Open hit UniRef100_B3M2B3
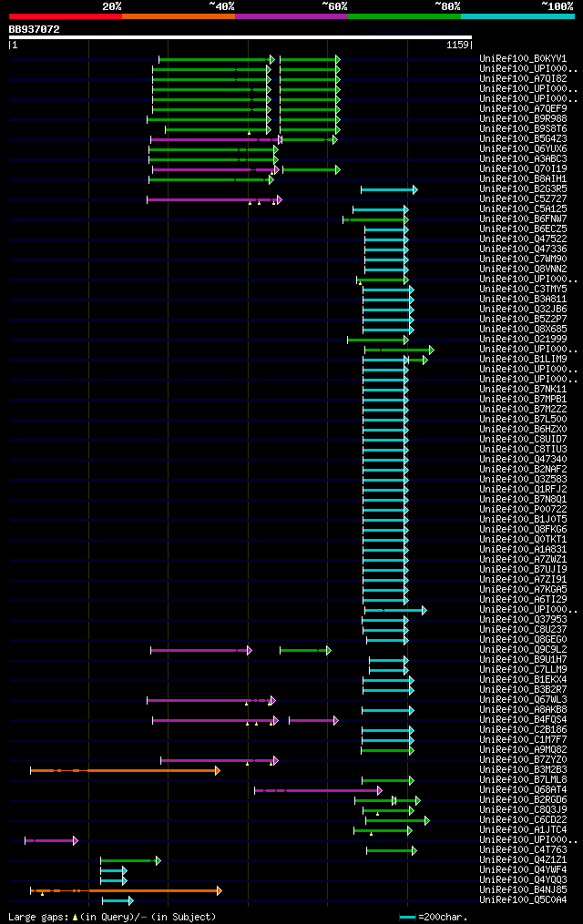The width and height of the screenshot is (583, 924). [x=523, y=769]
